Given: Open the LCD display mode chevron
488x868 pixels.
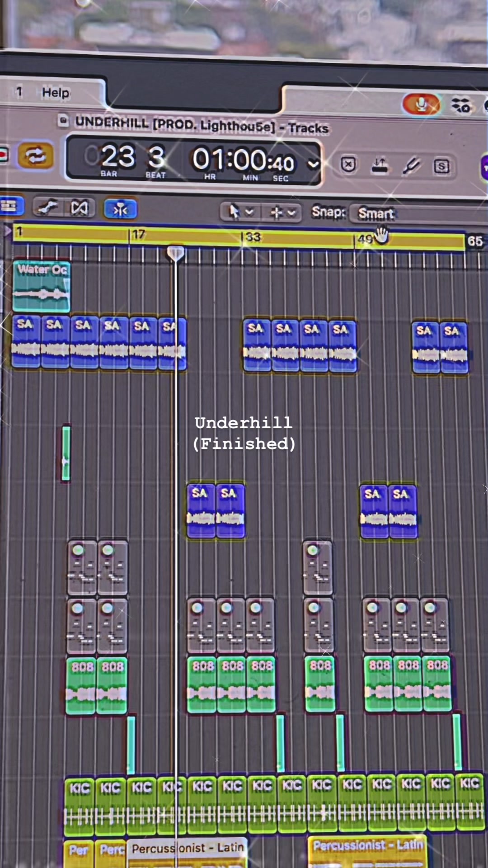Looking at the screenshot, I should point(313,164).
